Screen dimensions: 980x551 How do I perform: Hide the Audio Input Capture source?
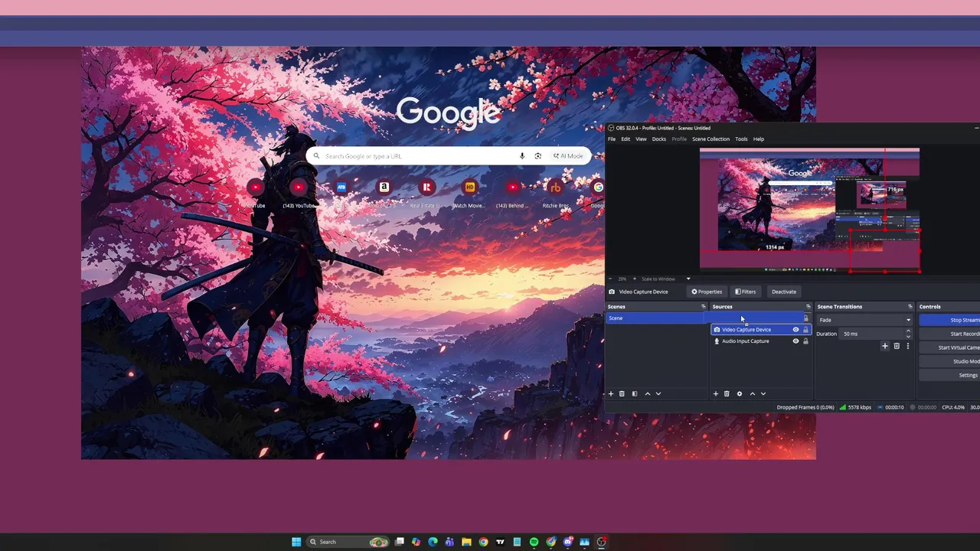coord(795,341)
